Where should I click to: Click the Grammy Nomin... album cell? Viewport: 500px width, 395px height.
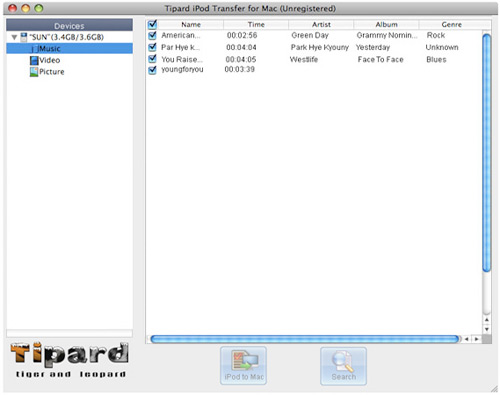click(x=387, y=35)
